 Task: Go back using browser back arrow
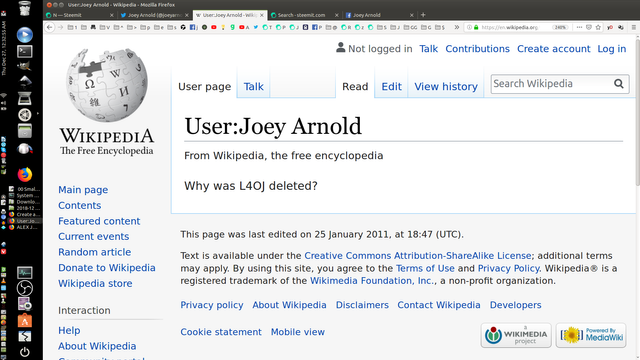click(x=49, y=27)
